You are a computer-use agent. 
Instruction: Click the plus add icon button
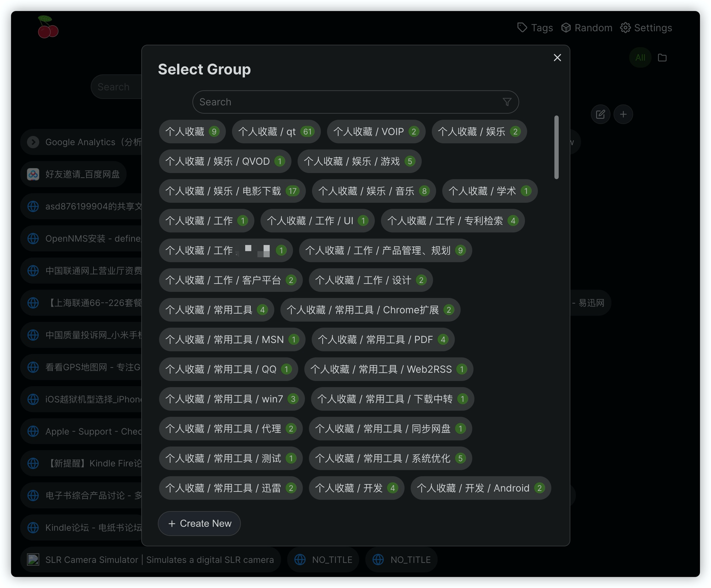click(623, 114)
